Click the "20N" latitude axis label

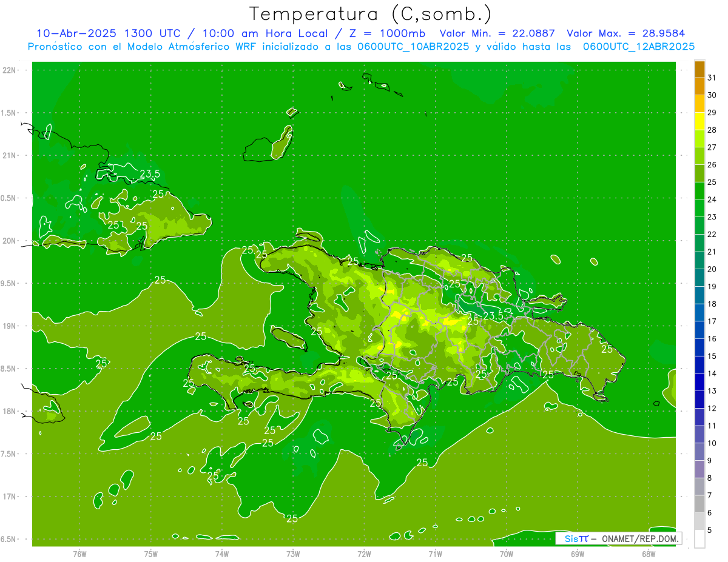coord(9,241)
